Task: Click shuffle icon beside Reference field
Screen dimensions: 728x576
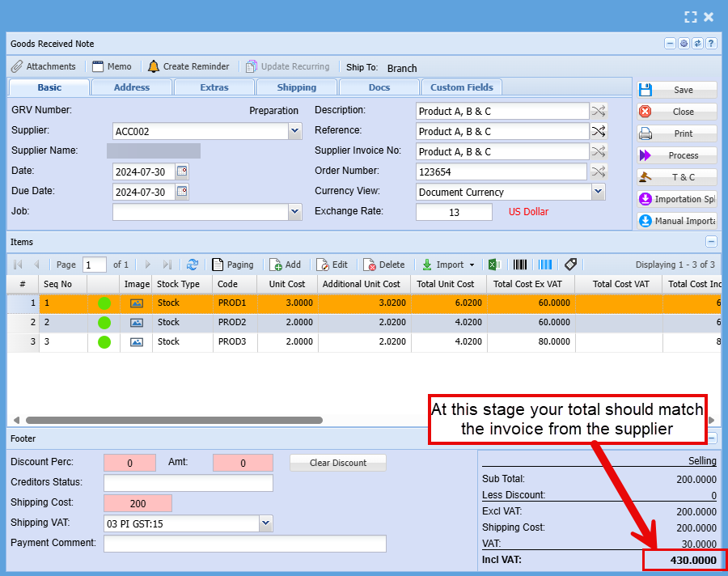Action: [599, 131]
